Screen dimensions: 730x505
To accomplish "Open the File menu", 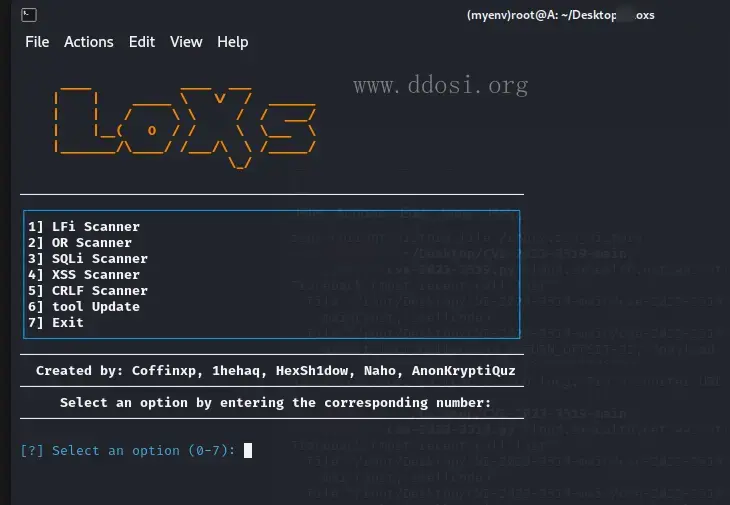I will pyautogui.click(x=37, y=42).
